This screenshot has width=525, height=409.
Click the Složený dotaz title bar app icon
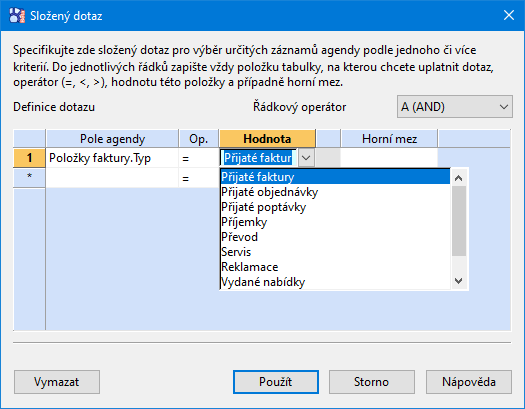point(17,15)
